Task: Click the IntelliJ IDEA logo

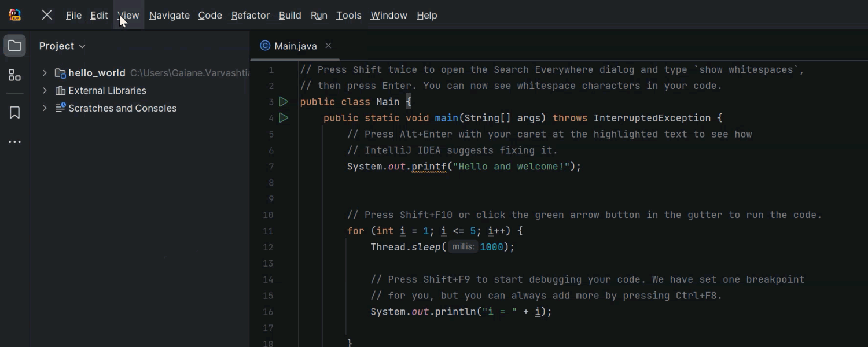Action: (x=14, y=14)
